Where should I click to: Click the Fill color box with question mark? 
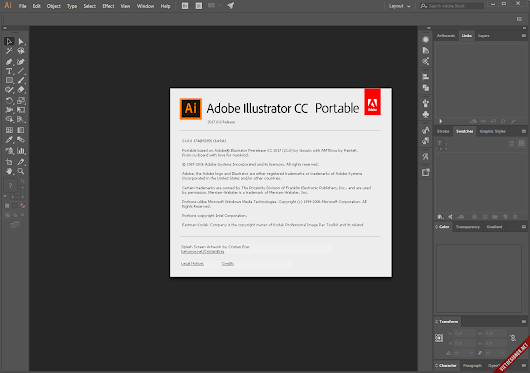pos(10,185)
